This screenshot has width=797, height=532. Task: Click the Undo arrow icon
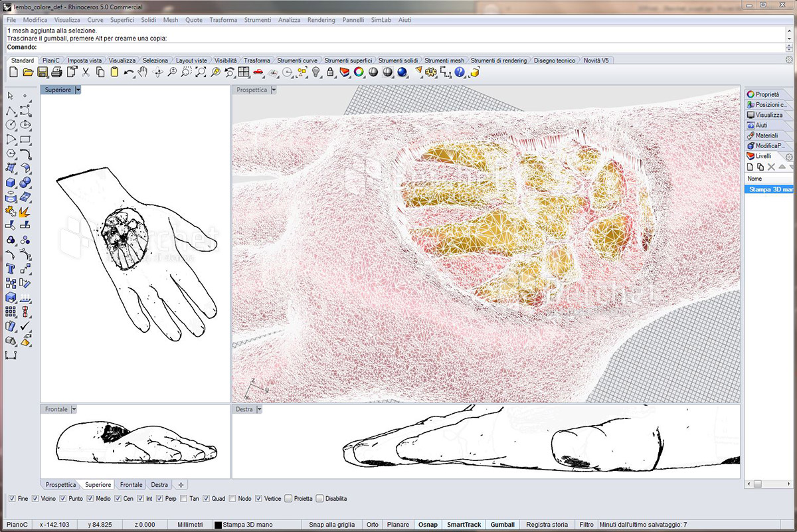pyautogui.click(x=129, y=72)
